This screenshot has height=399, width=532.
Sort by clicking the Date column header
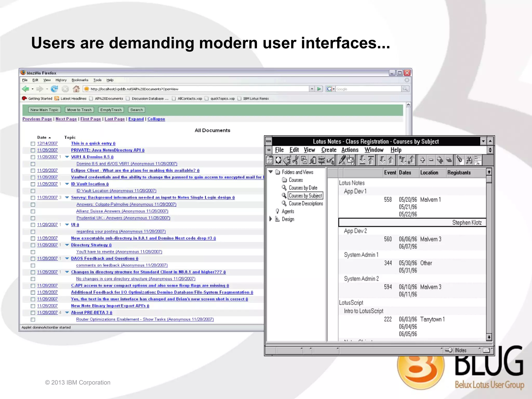pos(44,137)
